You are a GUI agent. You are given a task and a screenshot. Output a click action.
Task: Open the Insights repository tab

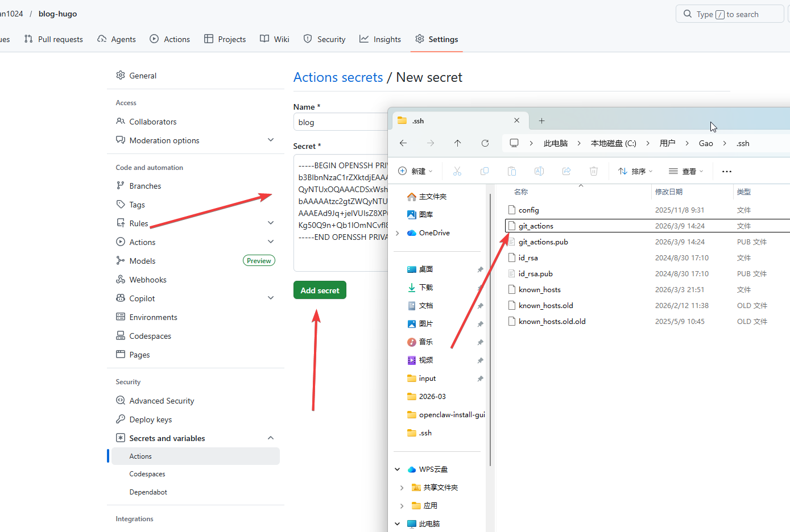[x=380, y=39]
